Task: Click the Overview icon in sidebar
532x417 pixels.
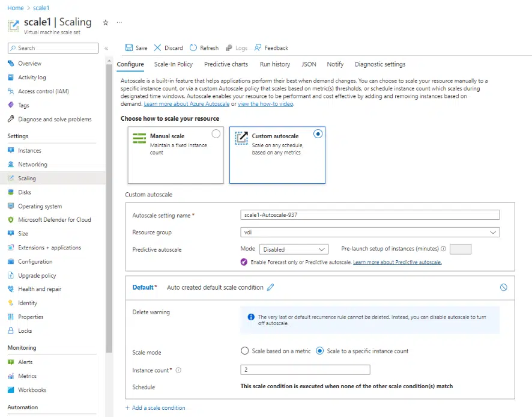Action: click(x=11, y=64)
